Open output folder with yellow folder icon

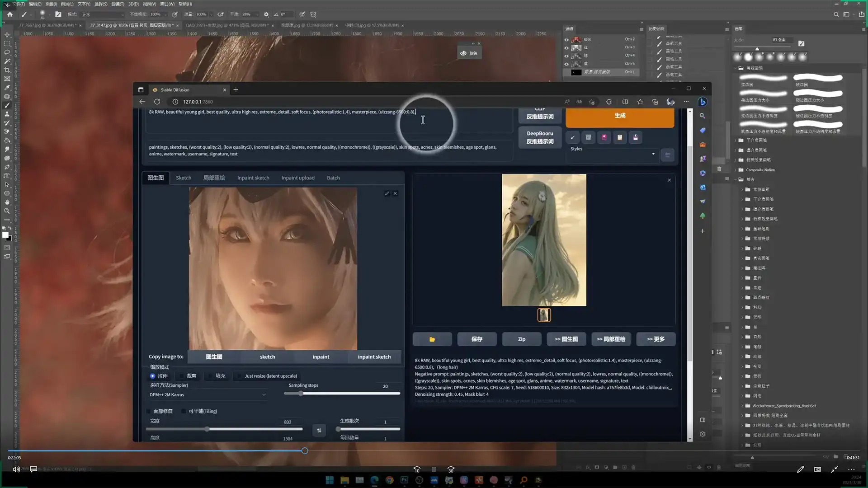pyautogui.click(x=432, y=339)
